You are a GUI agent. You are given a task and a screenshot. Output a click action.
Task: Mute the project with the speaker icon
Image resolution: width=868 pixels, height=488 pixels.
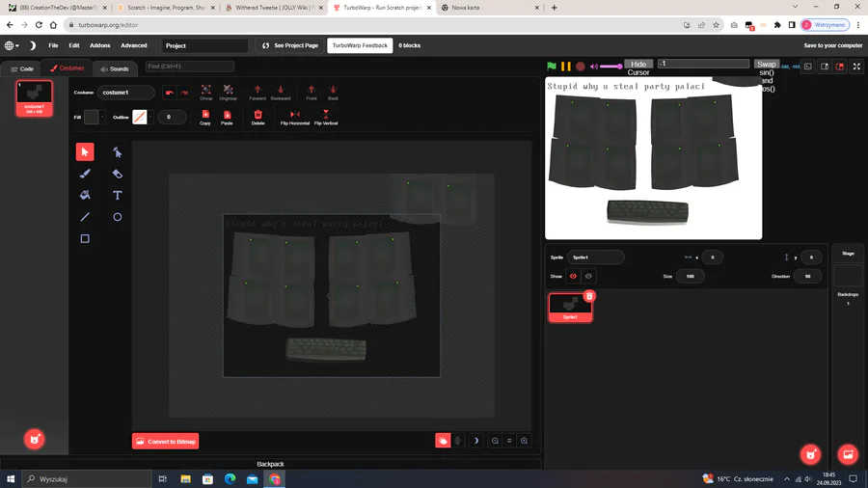594,67
